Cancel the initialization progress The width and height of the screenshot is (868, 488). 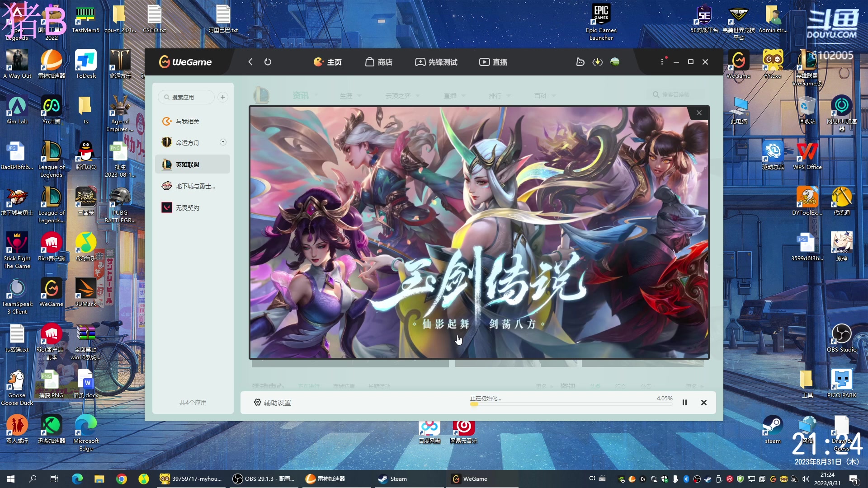click(704, 403)
